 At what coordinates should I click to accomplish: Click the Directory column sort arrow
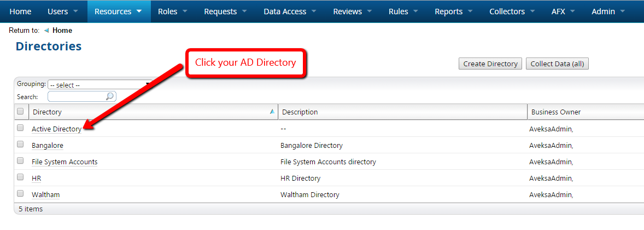pos(272,112)
